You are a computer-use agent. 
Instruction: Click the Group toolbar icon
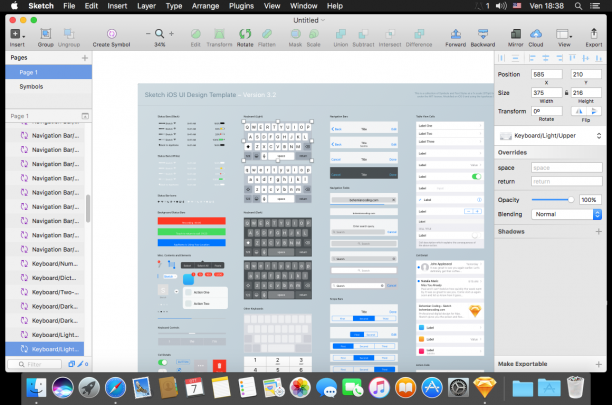pyautogui.click(x=46, y=34)
